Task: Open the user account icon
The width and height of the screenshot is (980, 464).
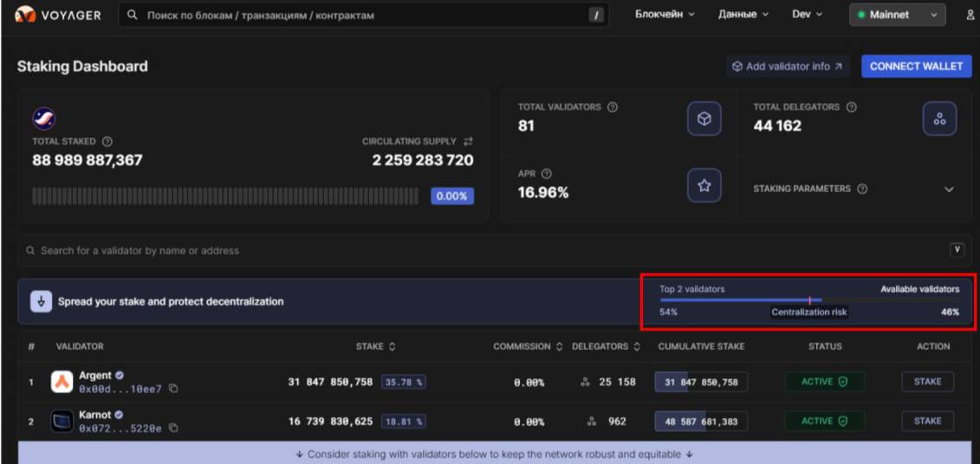Action: (970, 15)
